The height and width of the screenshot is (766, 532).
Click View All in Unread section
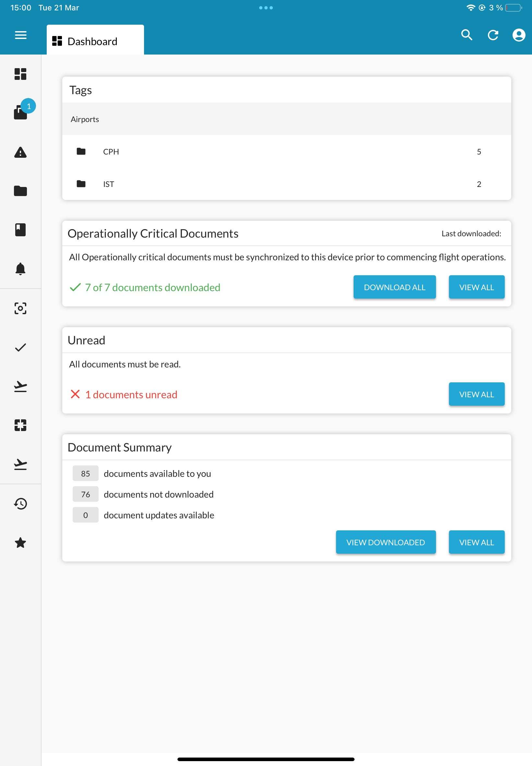[x=476, y=394]
